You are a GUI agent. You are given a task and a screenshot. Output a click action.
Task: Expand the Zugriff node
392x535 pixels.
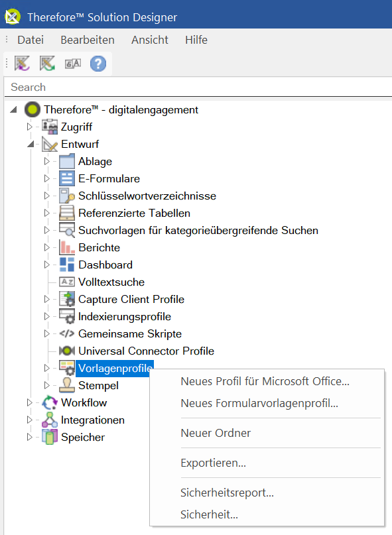(30, 127)
